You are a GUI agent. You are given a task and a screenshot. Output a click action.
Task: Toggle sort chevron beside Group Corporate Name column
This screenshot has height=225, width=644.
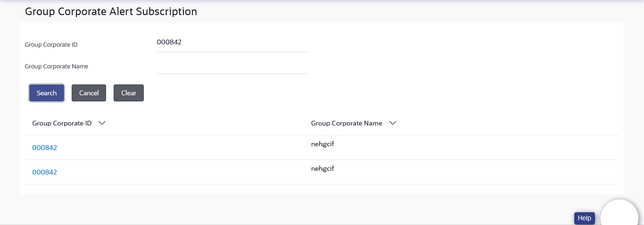click(x=392, y=123)
